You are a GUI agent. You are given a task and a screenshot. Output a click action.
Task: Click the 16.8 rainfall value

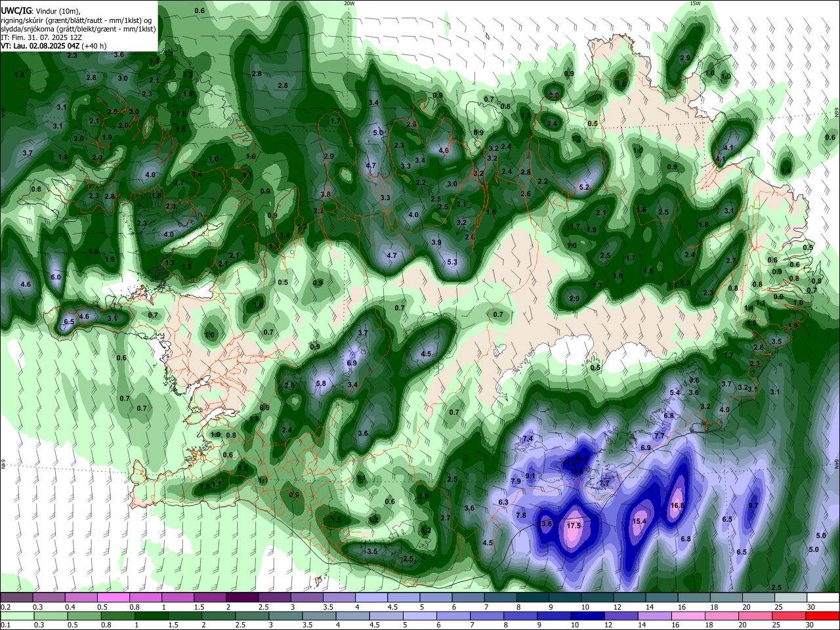coord(678,505)
